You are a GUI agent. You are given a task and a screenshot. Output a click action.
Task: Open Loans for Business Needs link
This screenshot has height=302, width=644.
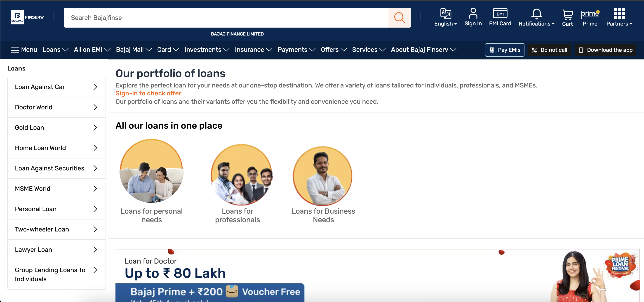coord(323,215)
